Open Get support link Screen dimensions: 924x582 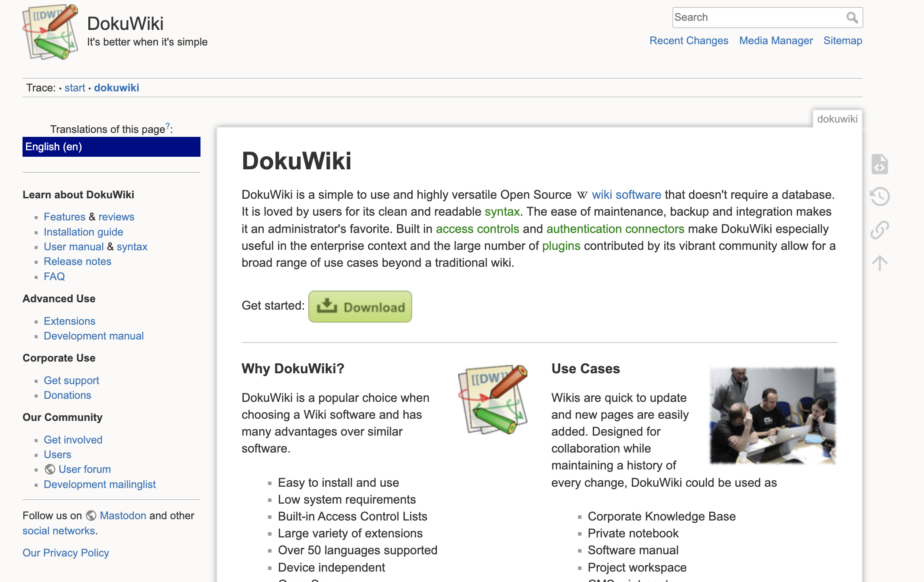(71, 381)
